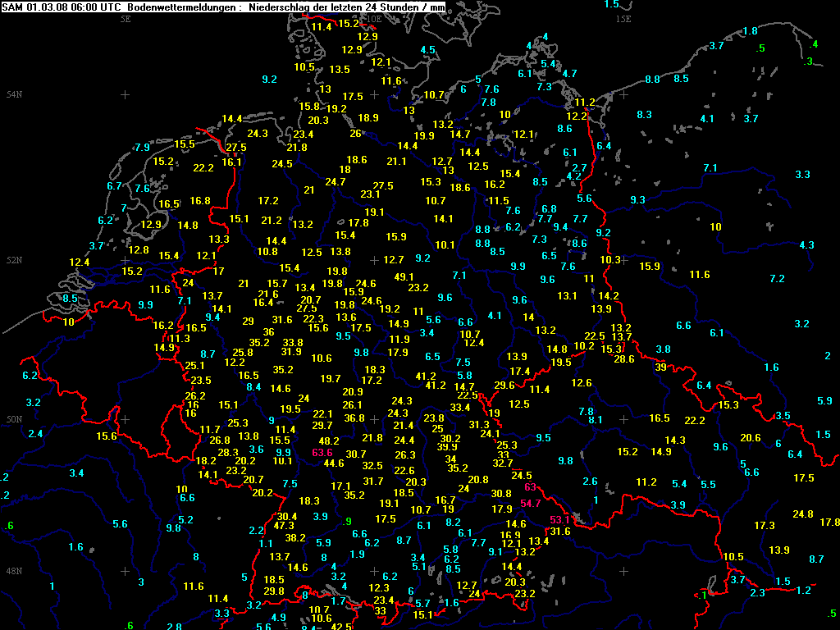Select the yellow 49.1 precipitation reading
This screenshot has width=840, height=630.
coord(404,277)
